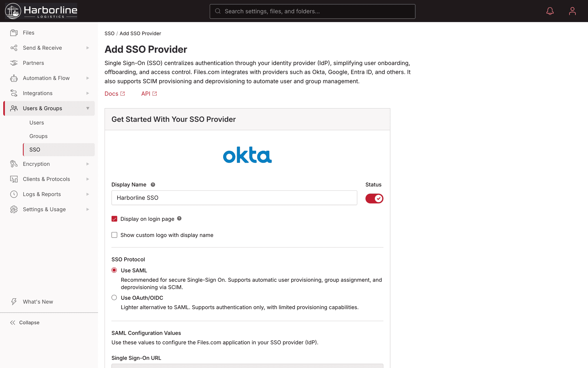Image resolution: width=588 pixels, height=368 pixels.
Task: Expand the Automation & Flow arrow
Action: point(88,78)
